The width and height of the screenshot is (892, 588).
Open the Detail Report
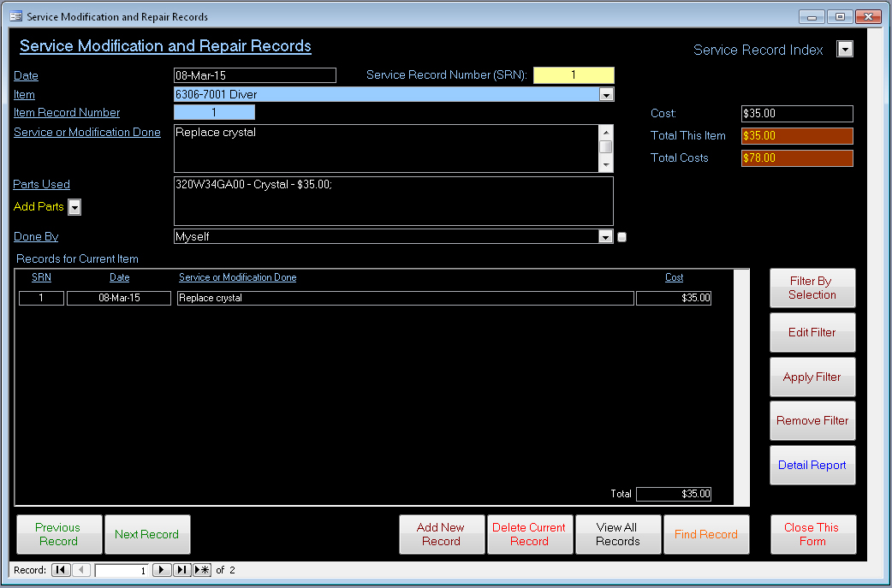coord(812,465)
